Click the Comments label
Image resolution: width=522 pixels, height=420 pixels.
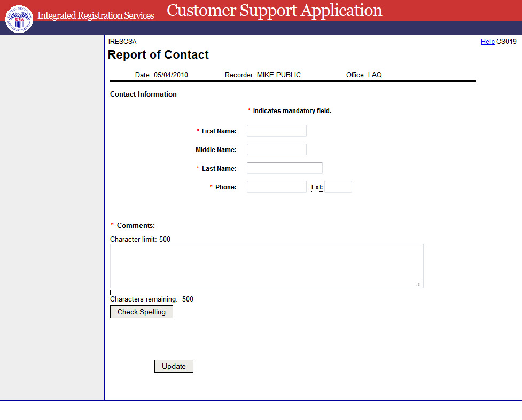[136, 225]
